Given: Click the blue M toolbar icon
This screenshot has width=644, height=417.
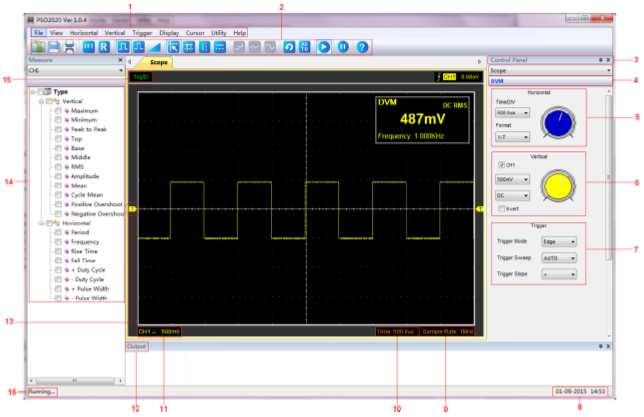Looking at the screenshot, I should tap(89, 47).
